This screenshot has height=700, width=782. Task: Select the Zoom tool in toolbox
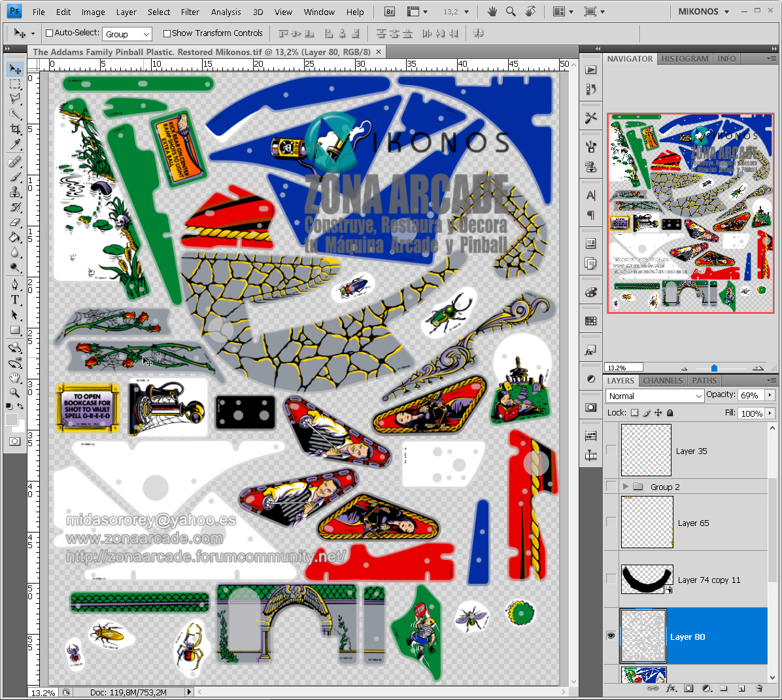(x=15, y=393)
